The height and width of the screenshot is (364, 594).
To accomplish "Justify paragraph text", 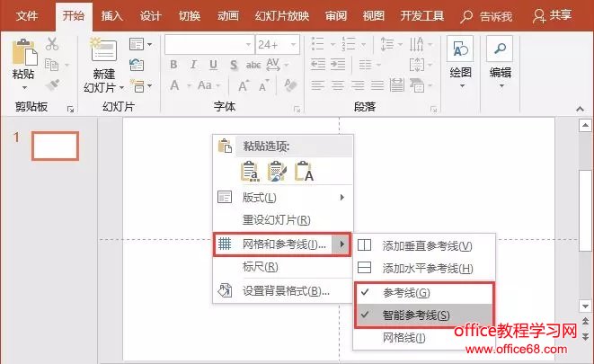I will coord(377,85).
